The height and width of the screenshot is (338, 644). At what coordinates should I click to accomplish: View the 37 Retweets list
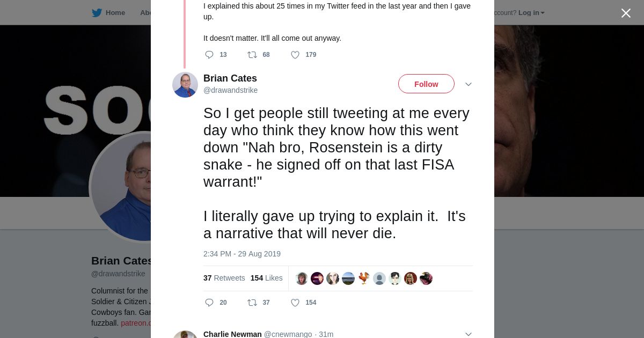click(224, 278)
